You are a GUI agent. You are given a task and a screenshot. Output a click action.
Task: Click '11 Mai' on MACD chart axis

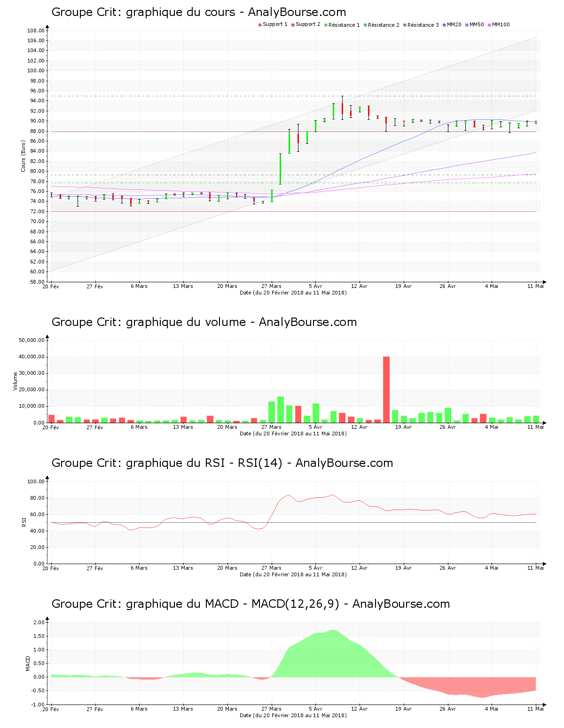coord(535,709)
